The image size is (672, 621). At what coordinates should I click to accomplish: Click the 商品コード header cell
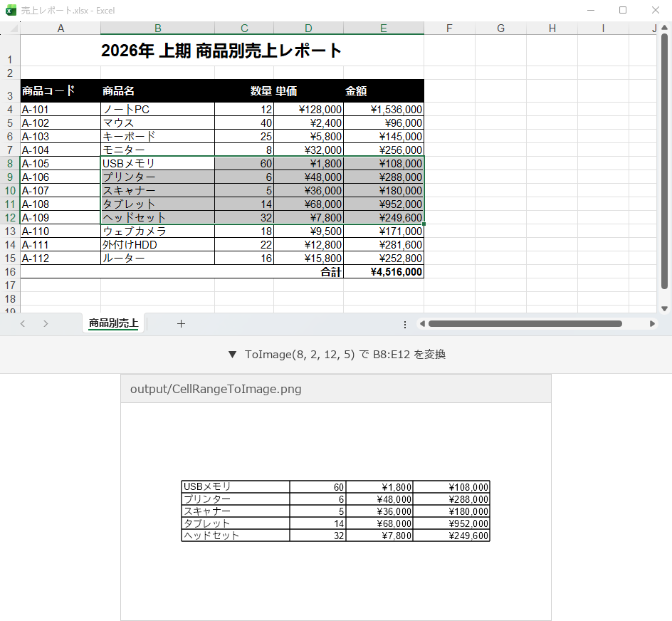tap(61, 91)
